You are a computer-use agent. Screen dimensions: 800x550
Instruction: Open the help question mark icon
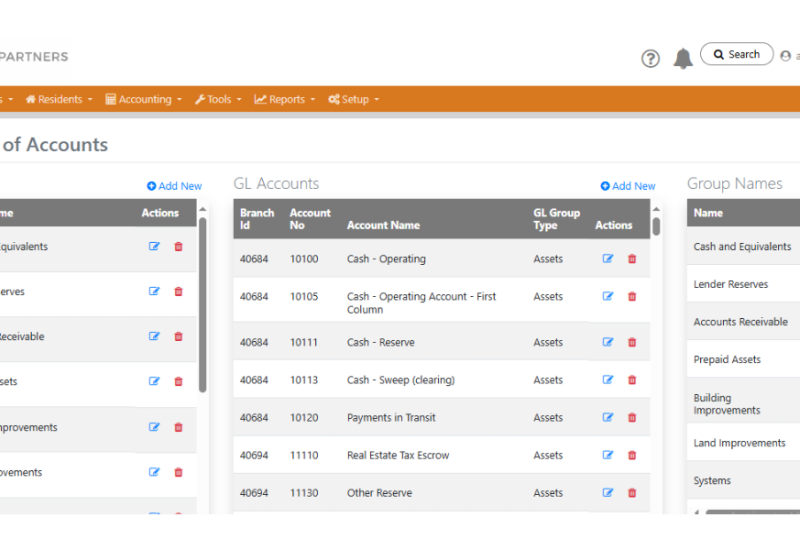pyautogui.click(x=650, y=59)
